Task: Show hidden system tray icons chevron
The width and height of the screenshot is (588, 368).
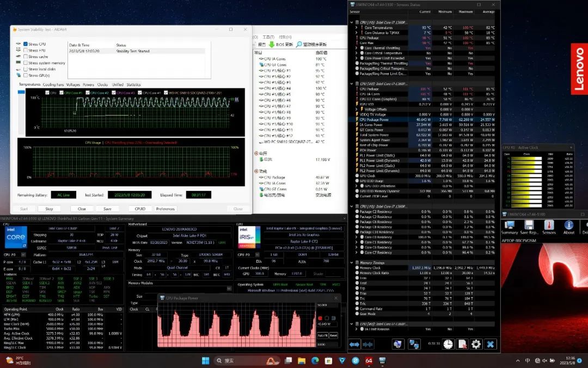Action: (518, 361)
